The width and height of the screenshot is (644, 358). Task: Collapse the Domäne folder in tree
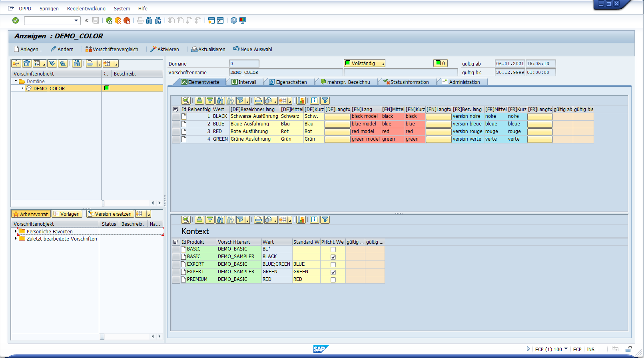(x=16, y=81)
